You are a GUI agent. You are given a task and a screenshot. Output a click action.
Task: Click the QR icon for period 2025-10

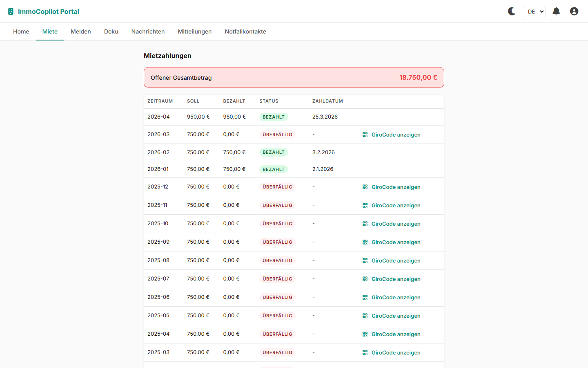365,224
